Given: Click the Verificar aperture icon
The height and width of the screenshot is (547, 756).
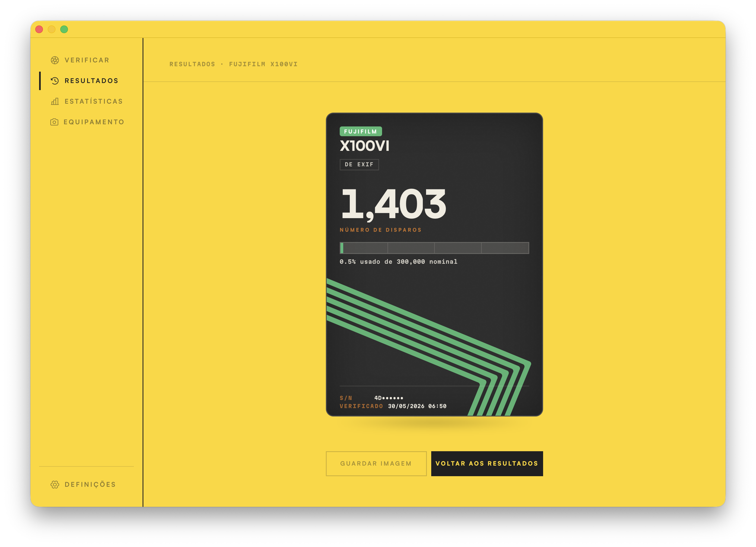Looking at the screenshot, I should tap(55, 60).
